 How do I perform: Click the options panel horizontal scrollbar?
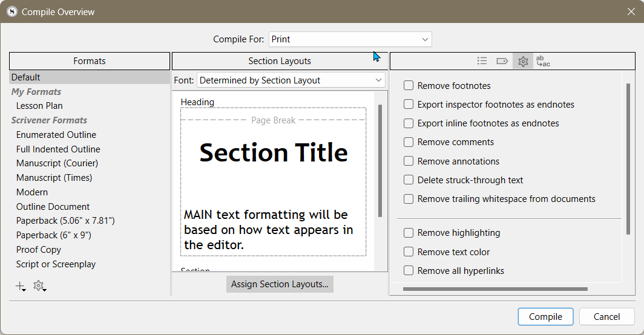[x=495, y=289]
